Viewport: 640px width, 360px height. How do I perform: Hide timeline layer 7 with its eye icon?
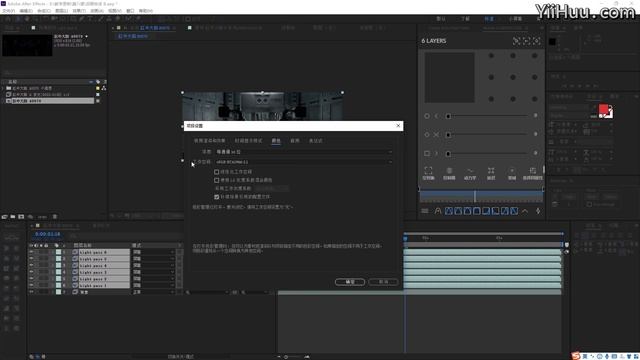(x=31, y=292)
